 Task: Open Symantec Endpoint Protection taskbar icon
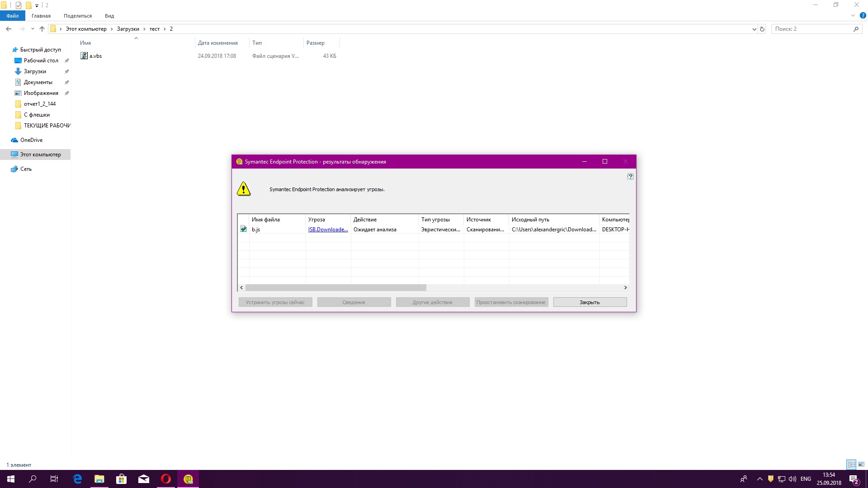[x=188, y=479]
